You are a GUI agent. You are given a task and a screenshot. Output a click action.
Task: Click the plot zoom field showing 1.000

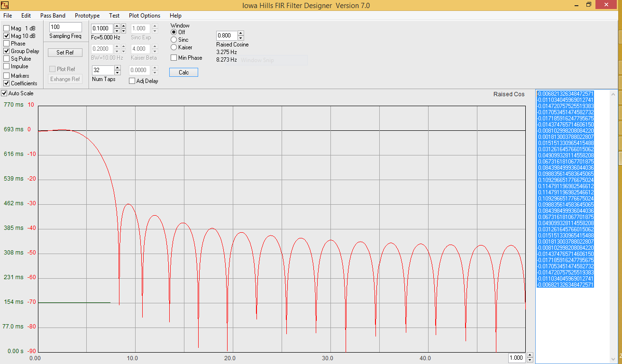pyautogui.click(x=516, y=358)
